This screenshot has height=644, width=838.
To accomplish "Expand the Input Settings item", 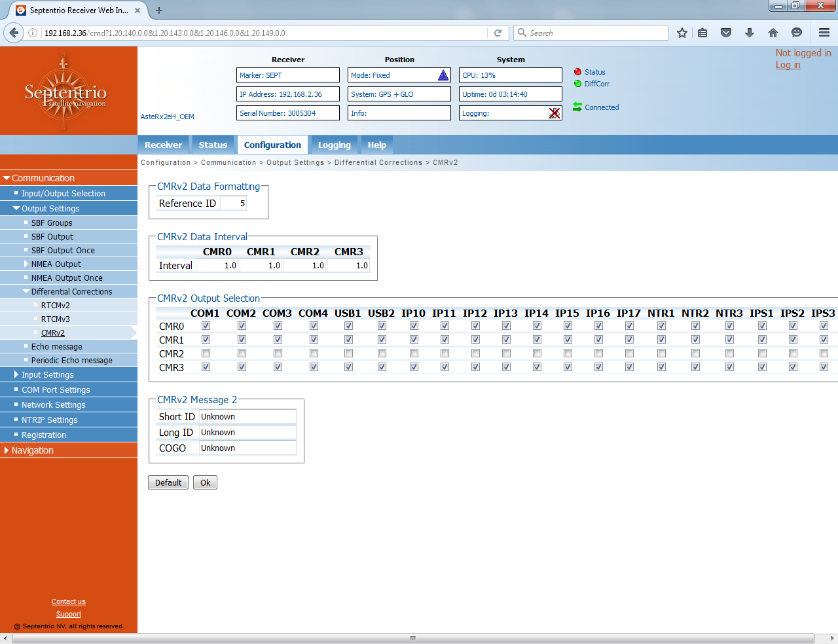I will [x=16, y=374].
